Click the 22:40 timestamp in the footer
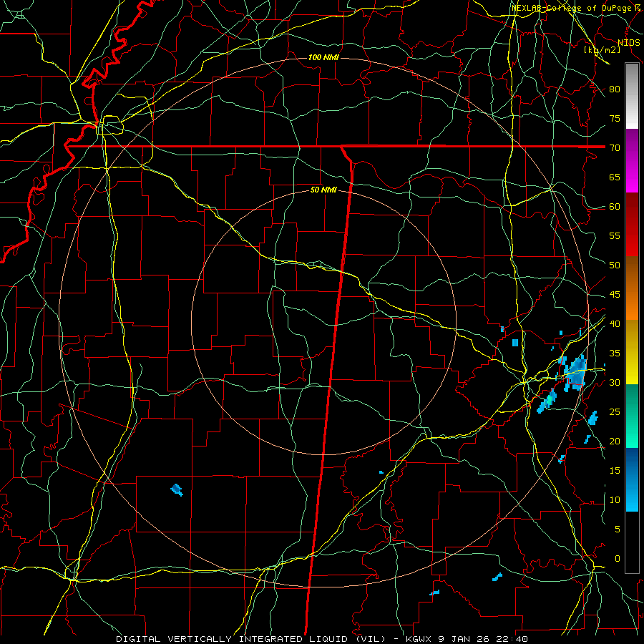This screenshot has width=644, height=644. tap(512, 639)
